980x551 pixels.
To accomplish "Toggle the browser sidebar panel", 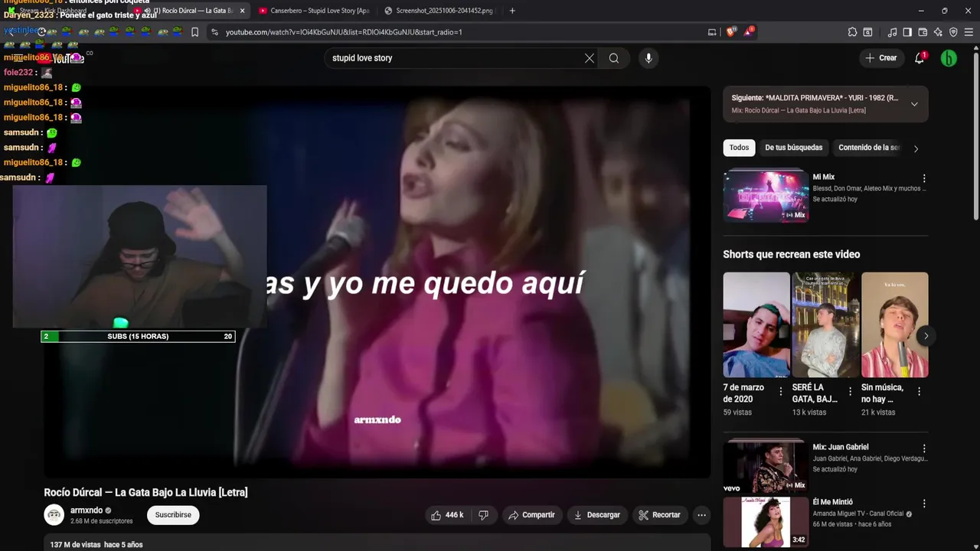I will pyautogui.click(x=907, y=32).
